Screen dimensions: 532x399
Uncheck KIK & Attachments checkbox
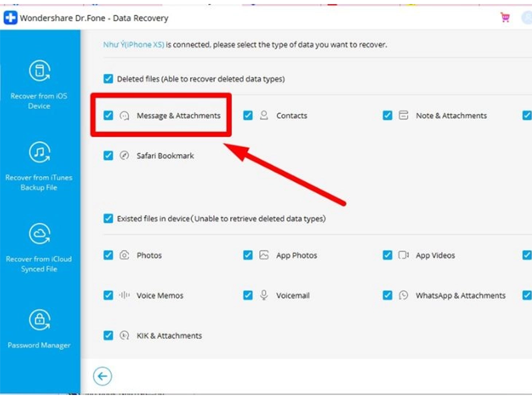(x=108, y=336)
